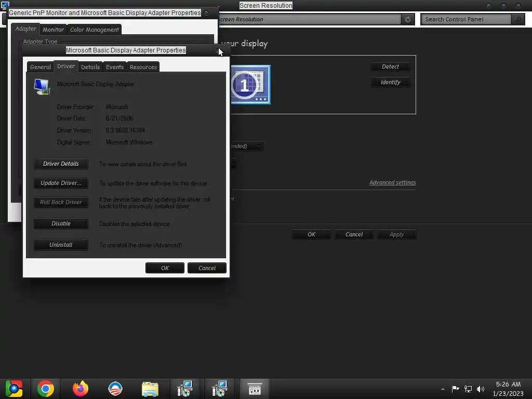Click the Screen Resolution address bar
This screenshot has height=399, width=532.
[x=309, y=19]
